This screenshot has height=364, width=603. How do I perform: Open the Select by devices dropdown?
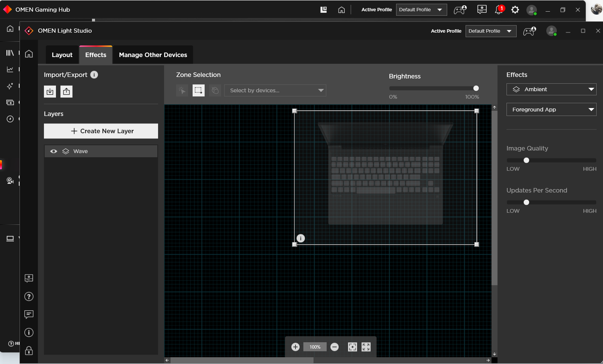coord(275,90)
